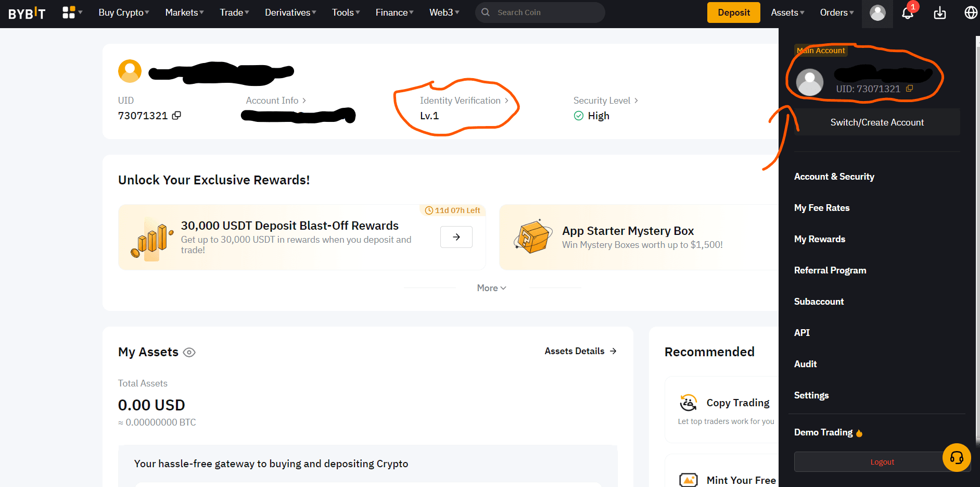Open Account Info link
This screenshot has height=487, width=980.
coord(276,101)
